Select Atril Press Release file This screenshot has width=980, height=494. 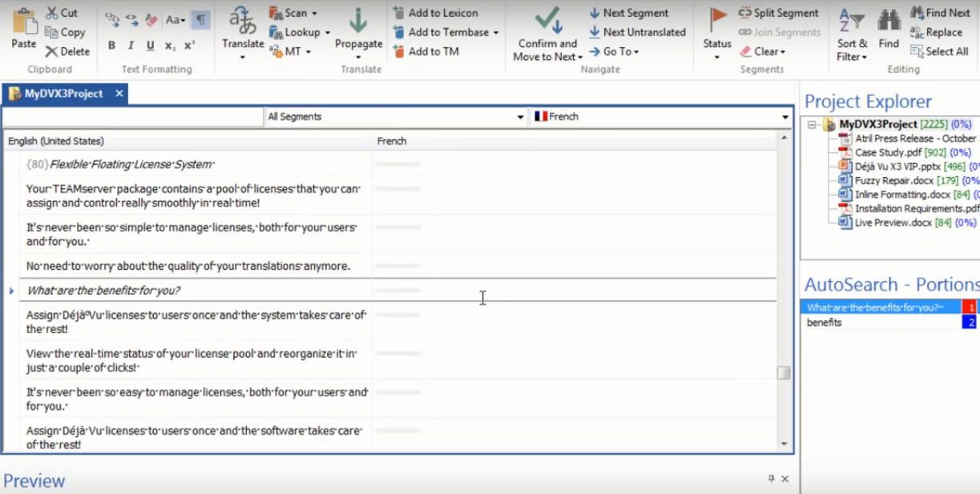909,139
